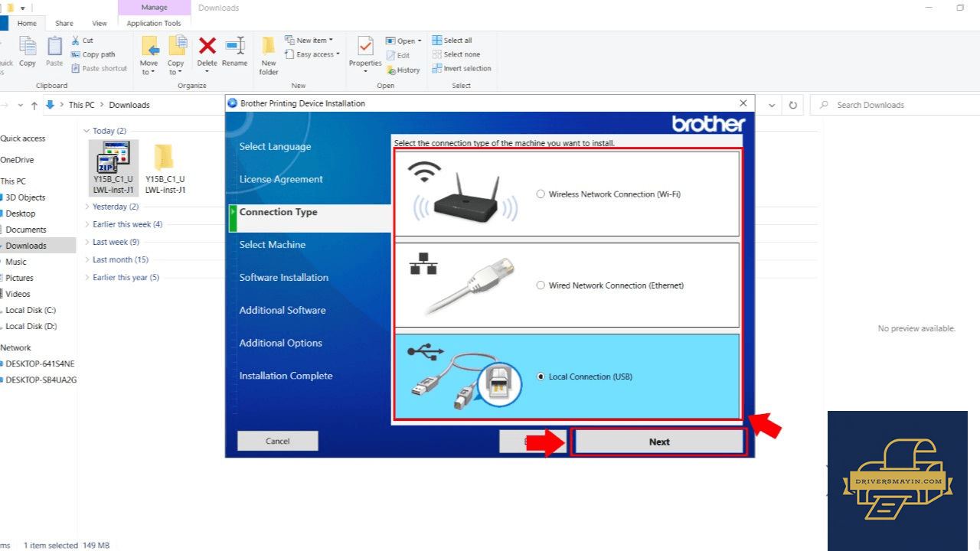Screen dimensions: 980x551
Task: Click the Manage contextual tab
Action: pos(154,8)
